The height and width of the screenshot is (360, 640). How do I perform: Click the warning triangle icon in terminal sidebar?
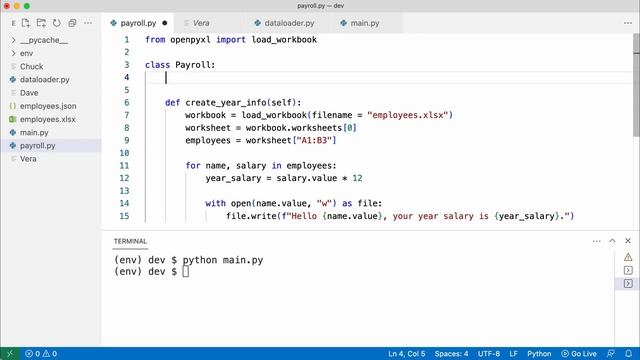[x=628, y=257]
